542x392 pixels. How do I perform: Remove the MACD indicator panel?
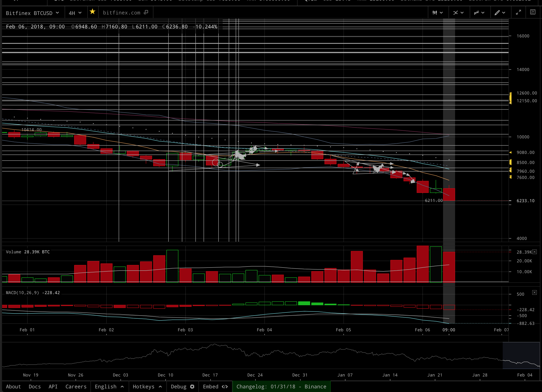pyautogui.click(x=535, y=292)
